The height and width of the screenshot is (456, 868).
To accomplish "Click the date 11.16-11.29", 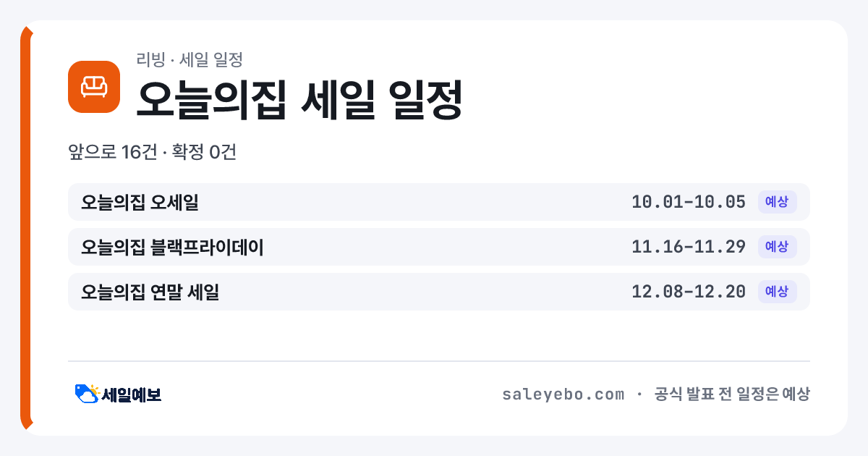I will [689, 247].
